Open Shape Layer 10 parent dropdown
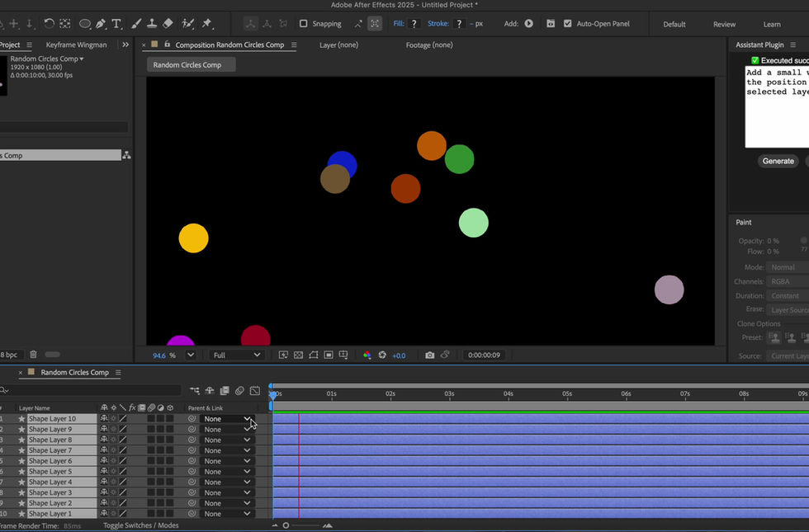This screenshot has height=532, width=809. (x=227, y=419)
